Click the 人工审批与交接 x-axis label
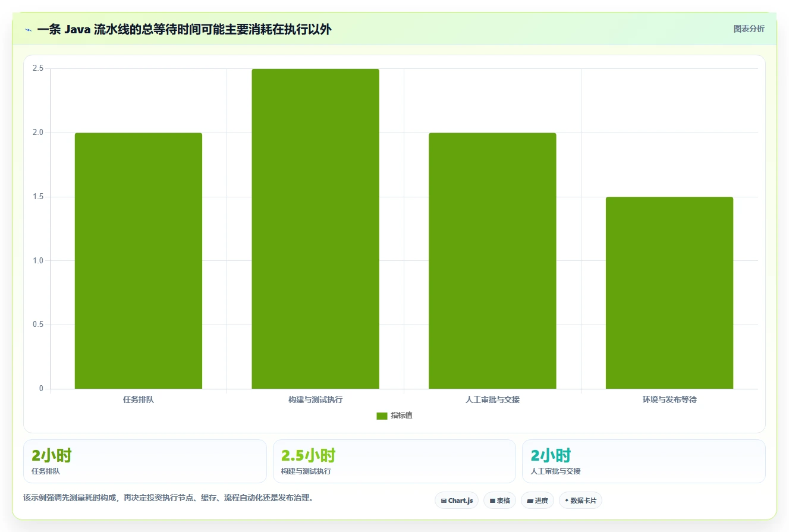This screenshot has height=532, width=789. [492, 399]
